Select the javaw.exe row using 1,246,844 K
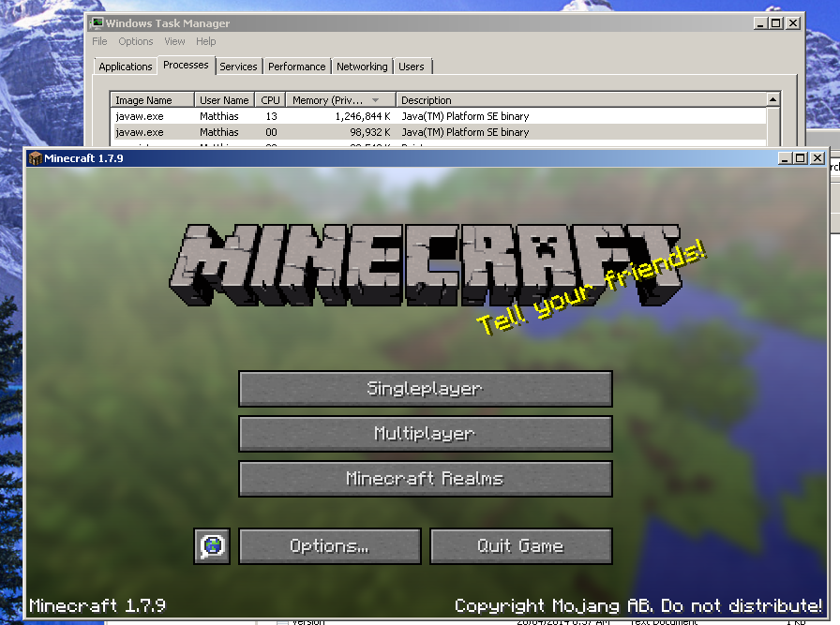The image size is (840, 625). [439, 116]
